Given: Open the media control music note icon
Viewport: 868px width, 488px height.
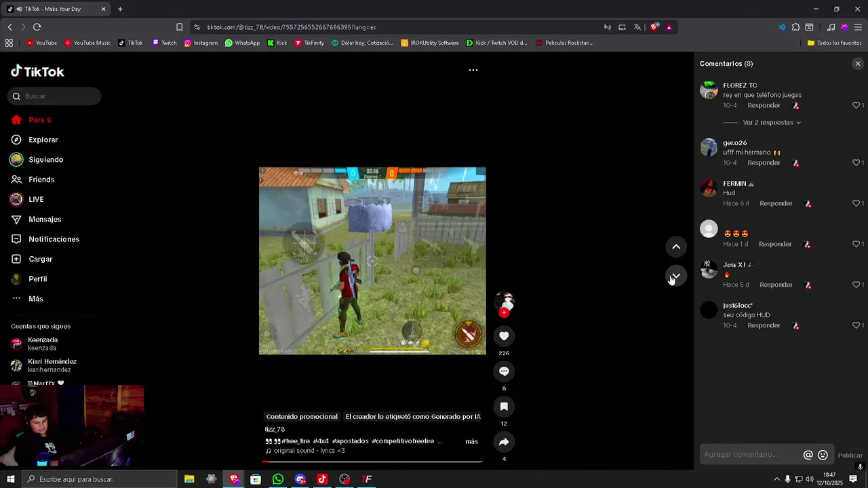Looking at the screenshot, I should coord(831,27).
